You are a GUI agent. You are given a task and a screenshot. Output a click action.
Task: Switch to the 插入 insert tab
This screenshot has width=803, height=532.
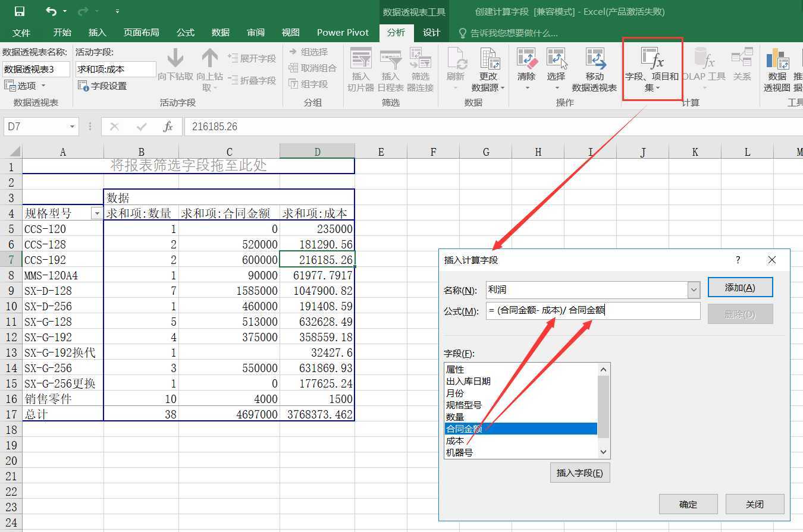[x=97, y=33]
